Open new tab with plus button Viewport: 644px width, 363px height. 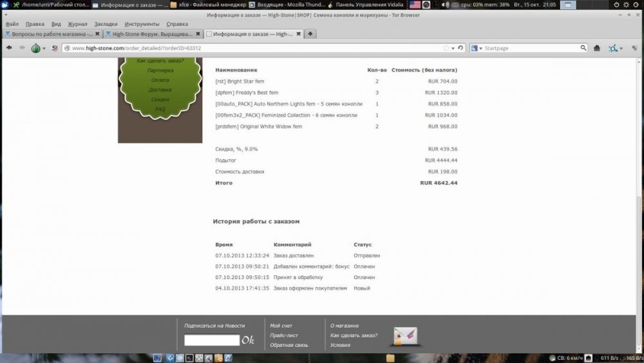tap(310, 34)
